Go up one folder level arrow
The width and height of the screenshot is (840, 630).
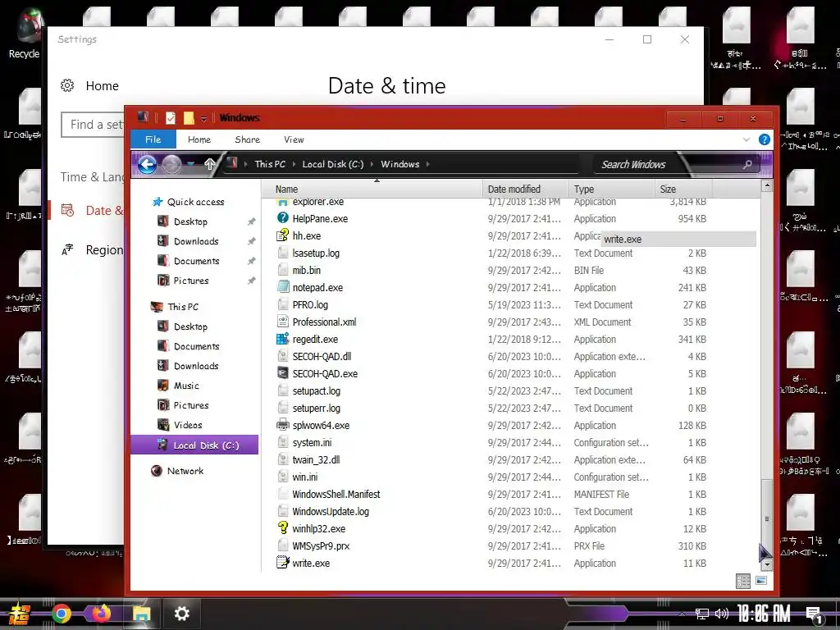(209, 164)
